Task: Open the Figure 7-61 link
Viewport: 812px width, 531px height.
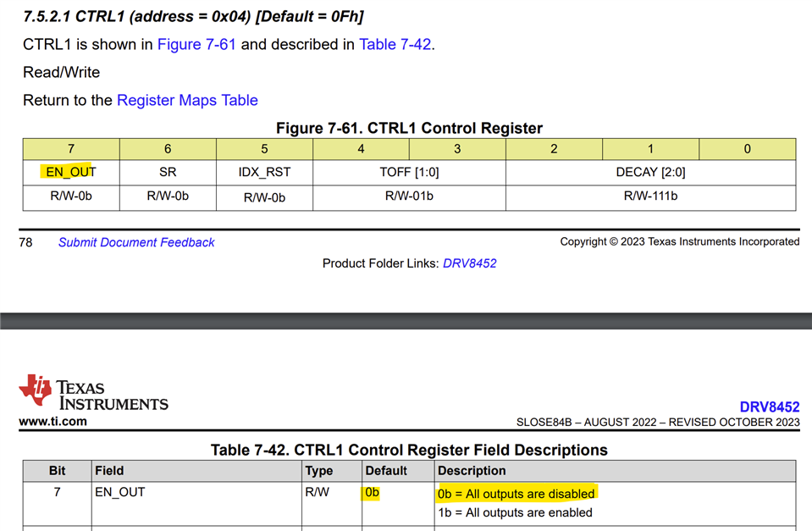Action: (196, 45)
